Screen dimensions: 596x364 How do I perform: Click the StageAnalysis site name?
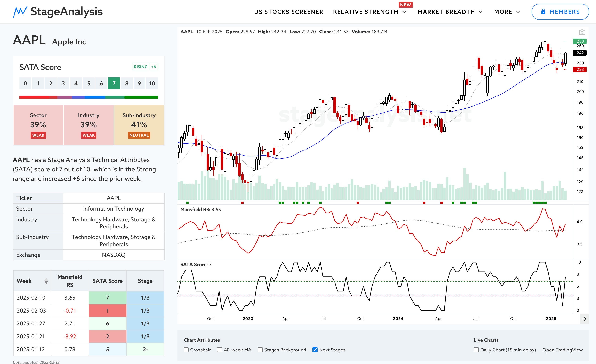67,12
